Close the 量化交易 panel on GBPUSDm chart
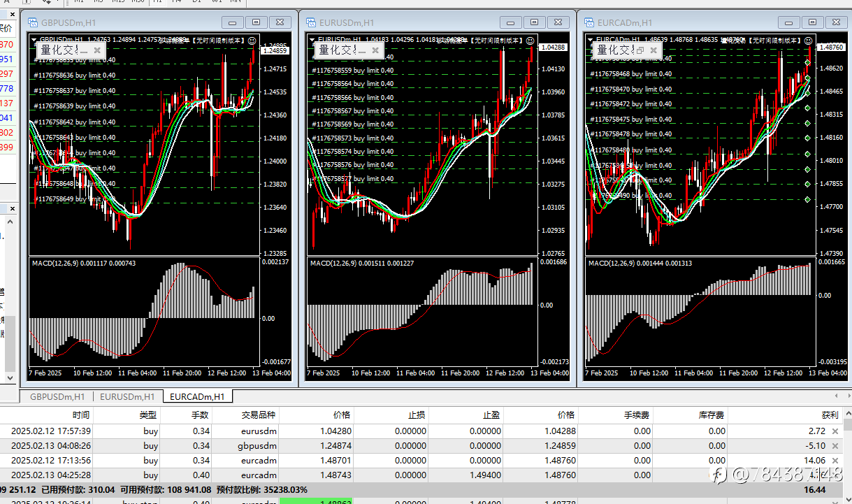The image size is (852, 504). pyautogui.click(x=97, y=50)
